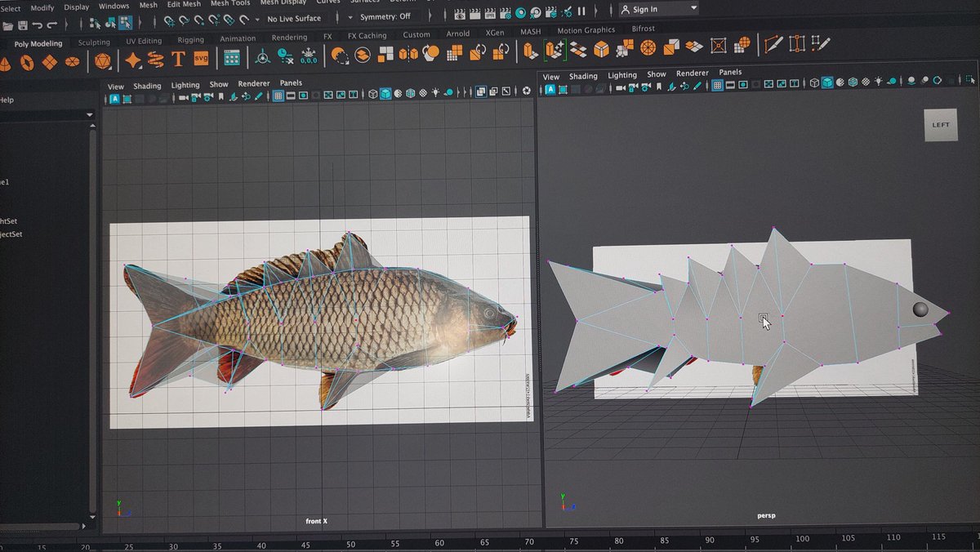Click the Pause viewport icon in status line
The width and height of the screenshot is (980, 552).
[x=581, y=11]
